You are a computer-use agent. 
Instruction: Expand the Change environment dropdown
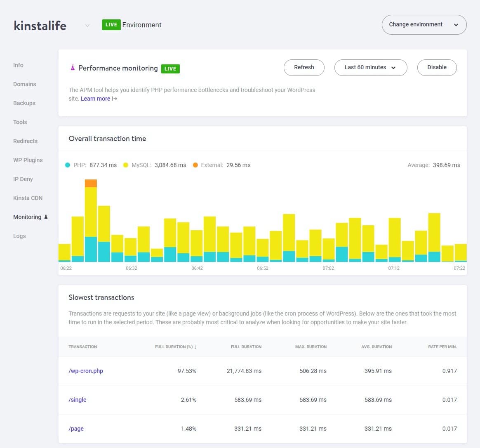(424, 24)
